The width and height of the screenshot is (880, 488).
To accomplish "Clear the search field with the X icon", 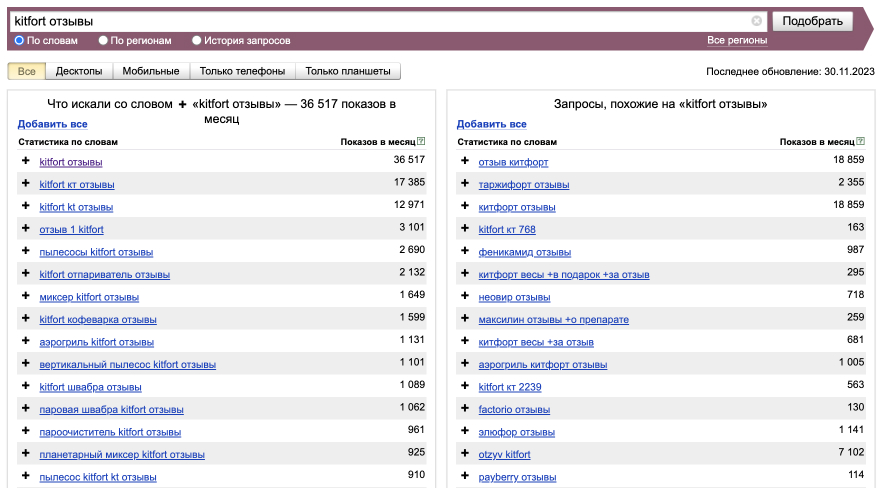I will pos(757,21).
